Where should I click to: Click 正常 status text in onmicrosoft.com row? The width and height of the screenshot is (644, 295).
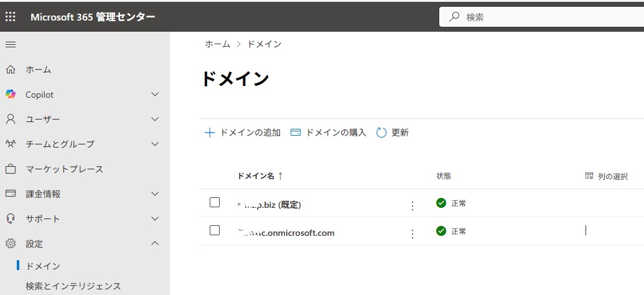click(459, 232)
